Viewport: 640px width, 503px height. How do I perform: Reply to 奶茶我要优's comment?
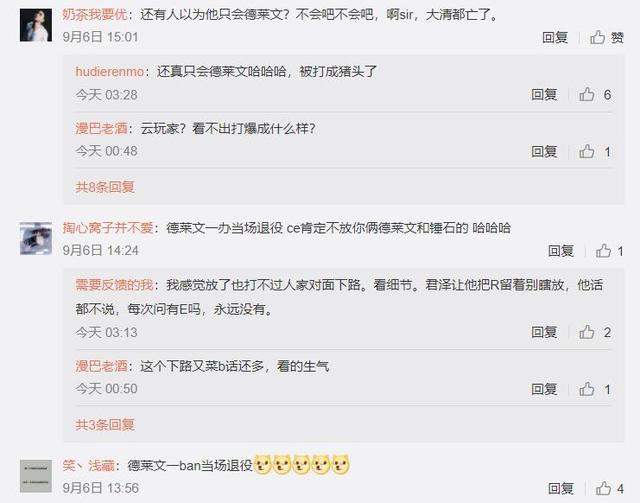pyautogui.click(x=555, y=38)
